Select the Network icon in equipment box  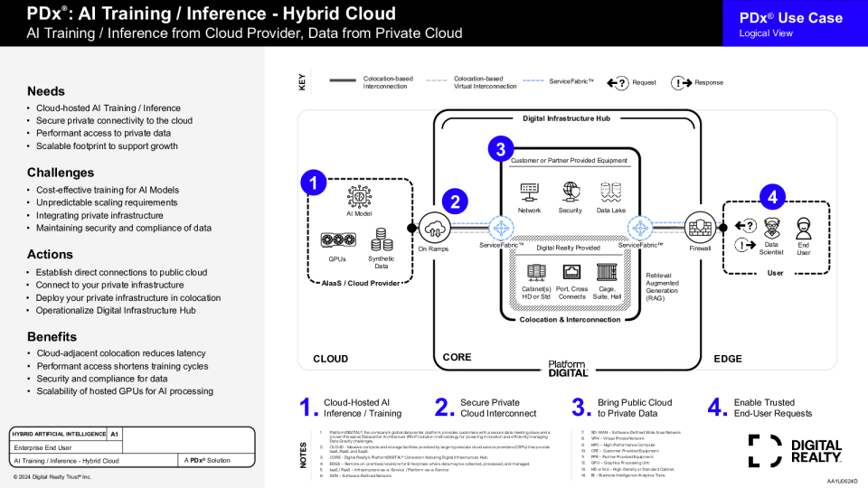point(529,192)
